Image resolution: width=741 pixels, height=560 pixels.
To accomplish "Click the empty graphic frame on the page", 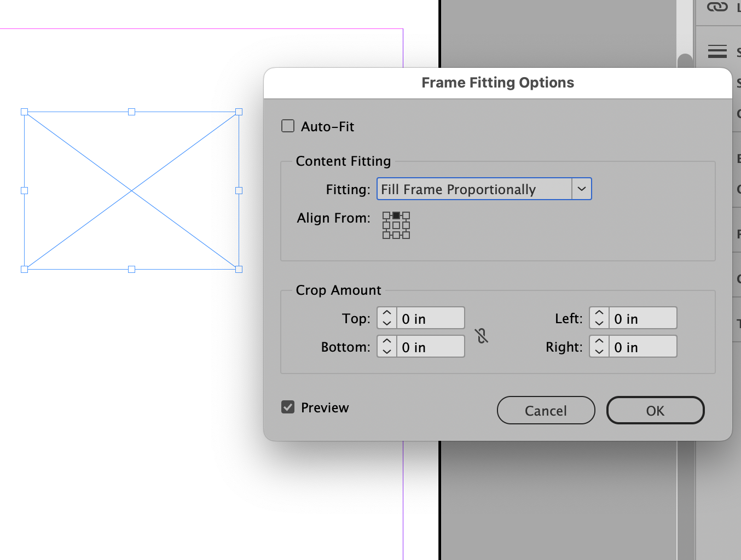I will [131, 190].
